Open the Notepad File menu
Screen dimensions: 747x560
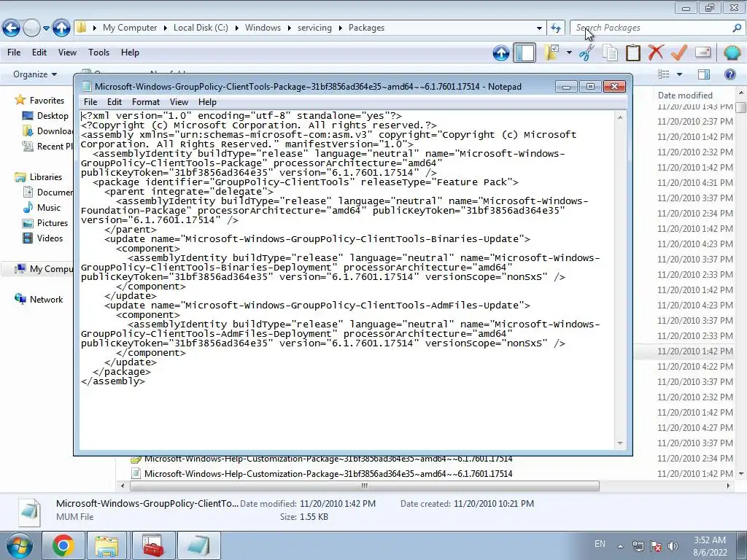pyautogui.click(x=90, y=102)
